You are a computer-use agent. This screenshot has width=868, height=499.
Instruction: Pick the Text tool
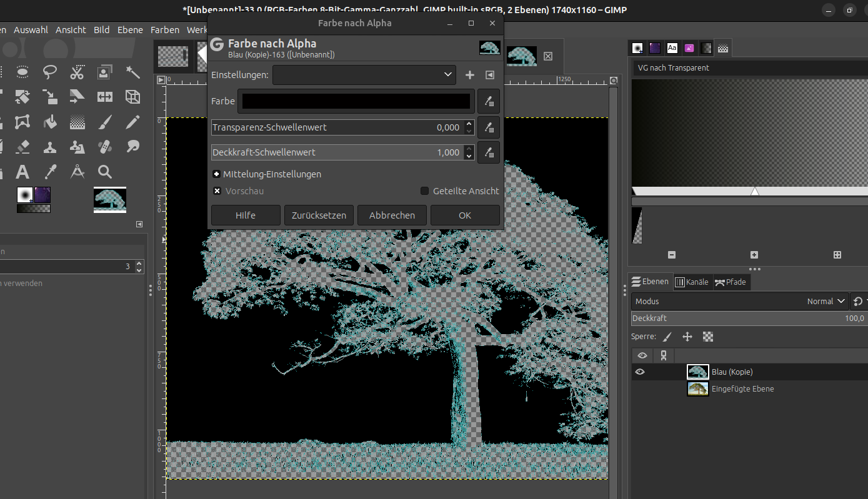pyautogui.click(x=22, y=172)
